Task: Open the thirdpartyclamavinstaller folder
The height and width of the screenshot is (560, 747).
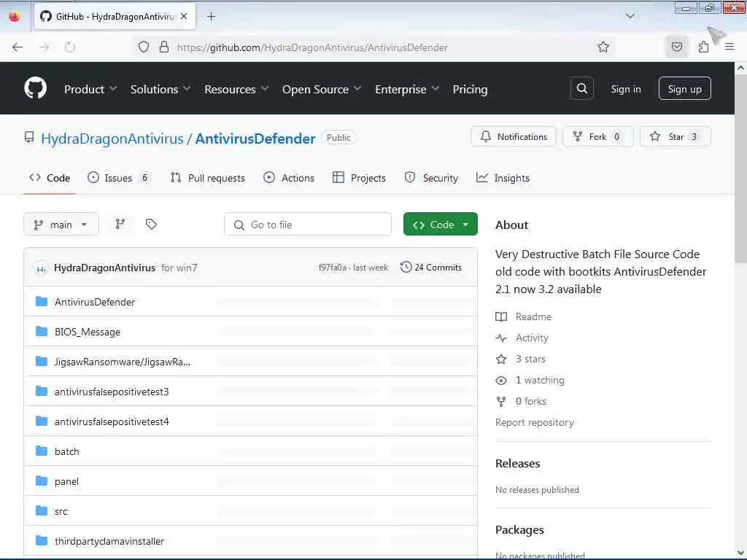Action: (x=109, y=542)
